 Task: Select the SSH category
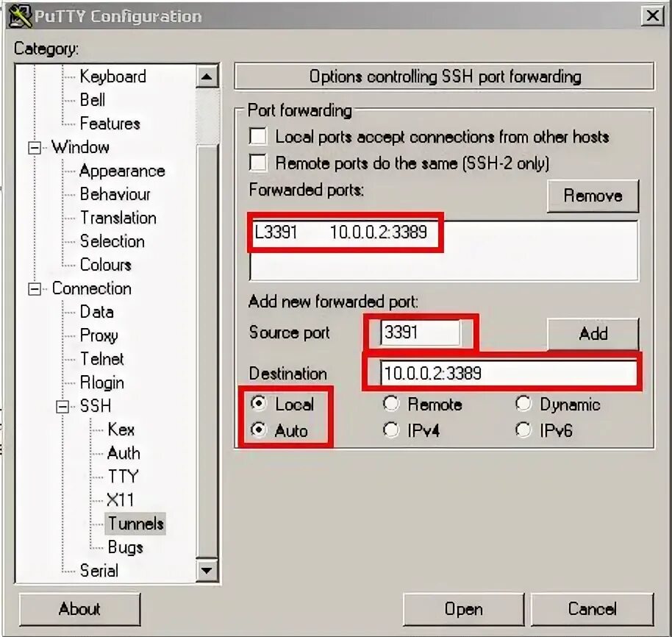coord(96,406)
